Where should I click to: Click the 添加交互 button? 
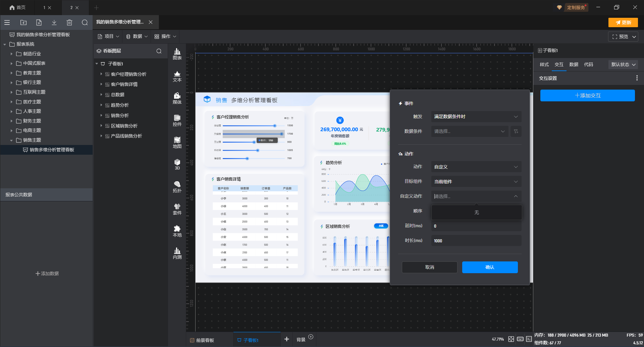tap(587, 95)
